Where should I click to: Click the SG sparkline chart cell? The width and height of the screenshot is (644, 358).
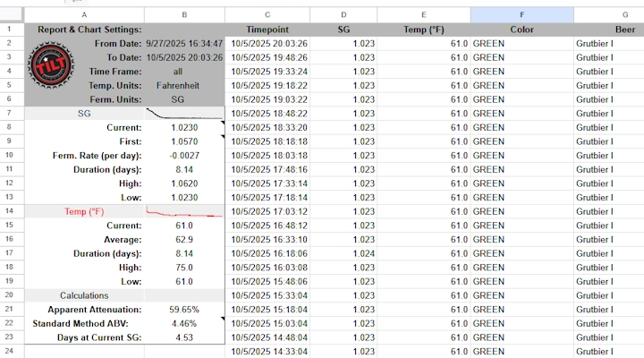click(184, 113)
